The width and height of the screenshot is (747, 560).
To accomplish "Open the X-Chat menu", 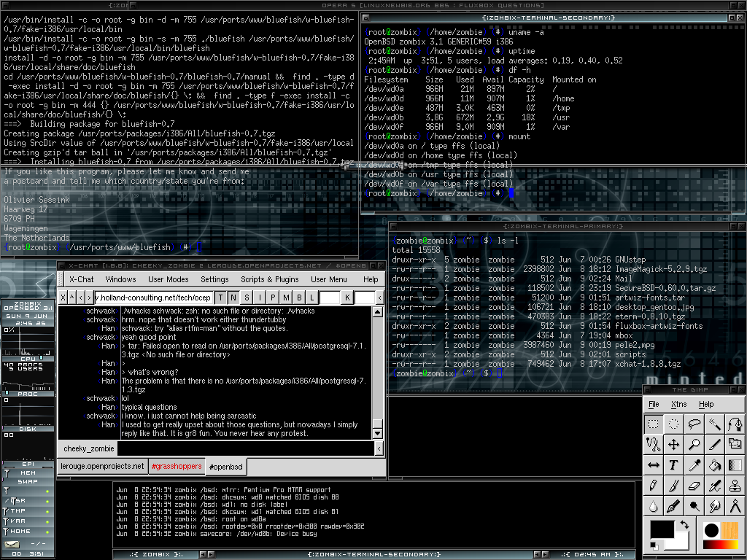I will pyautogui.click(x=81, y=279).
